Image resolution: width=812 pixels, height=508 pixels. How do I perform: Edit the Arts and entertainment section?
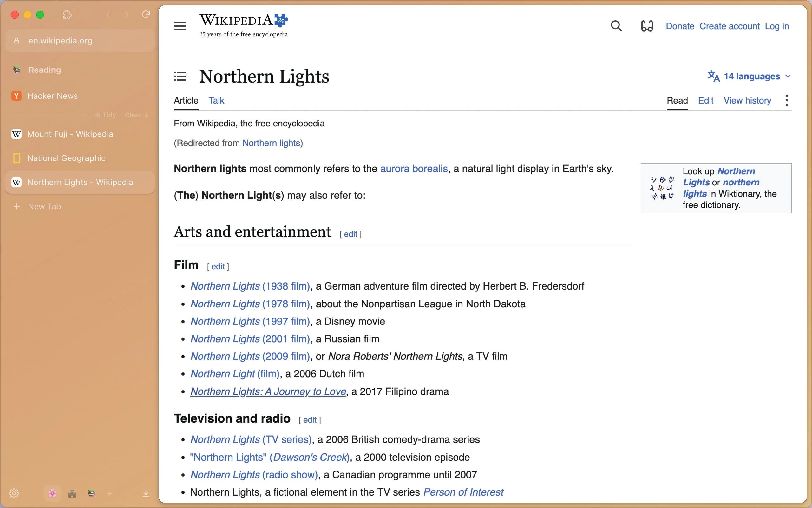[350, 234]
